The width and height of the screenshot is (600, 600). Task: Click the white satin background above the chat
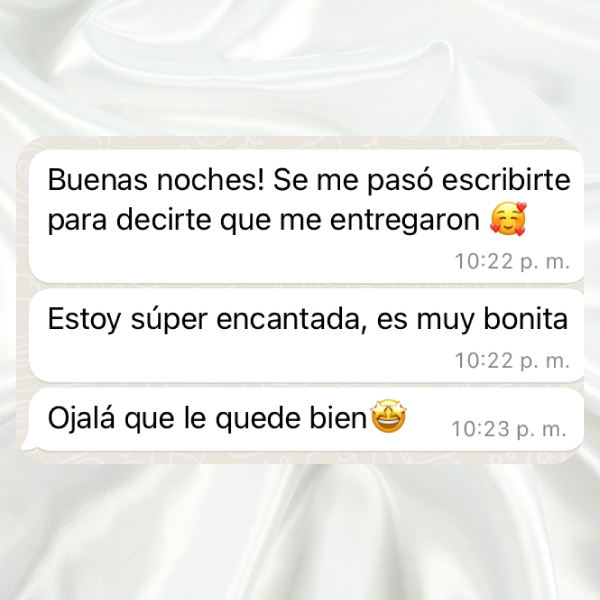pyautogui.click(x=300, y=69)
